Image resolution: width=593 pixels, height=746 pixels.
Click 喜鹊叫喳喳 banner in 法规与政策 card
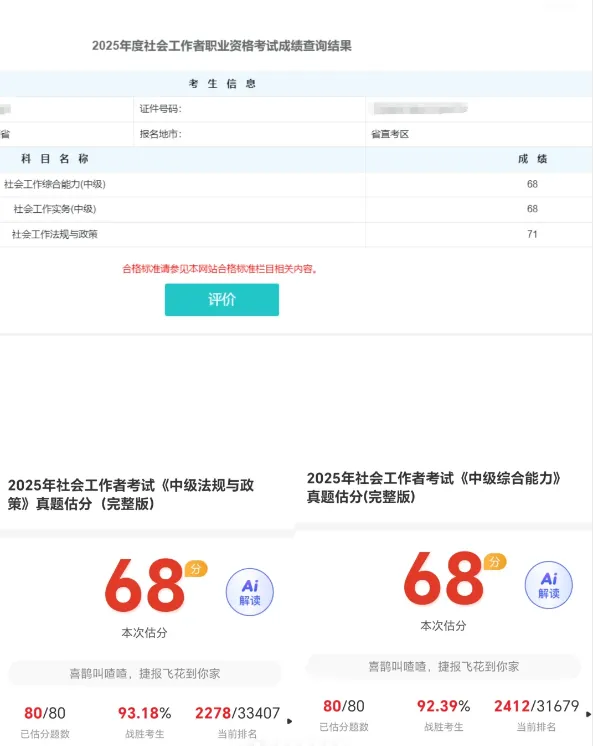click(145, 674)
